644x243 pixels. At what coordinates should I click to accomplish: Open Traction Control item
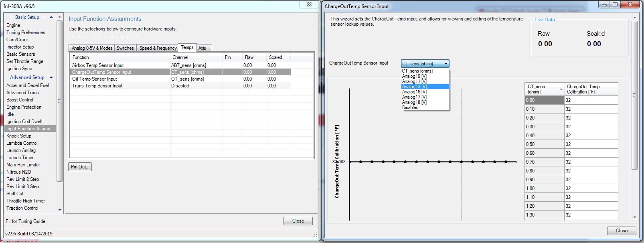click(x=22, y=208)
